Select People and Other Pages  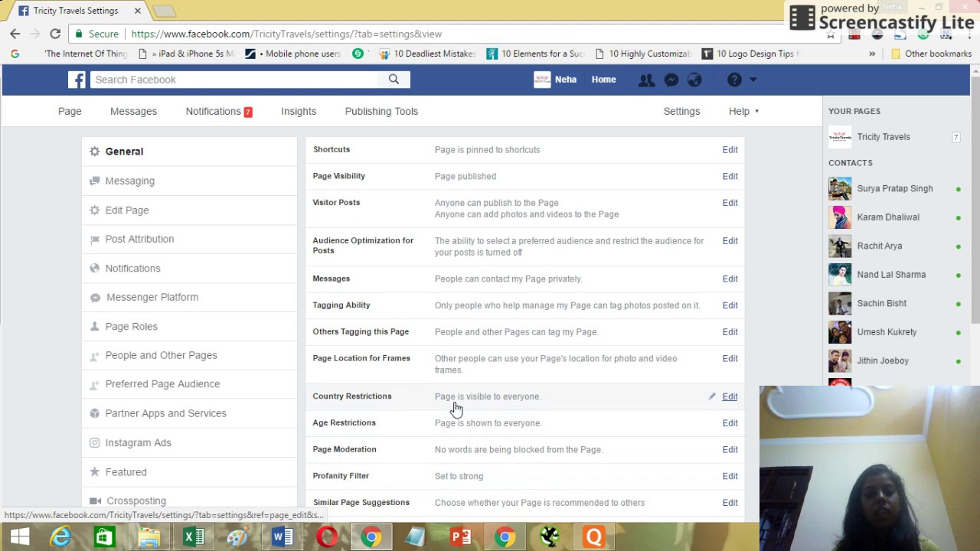[x=189, y=355]
